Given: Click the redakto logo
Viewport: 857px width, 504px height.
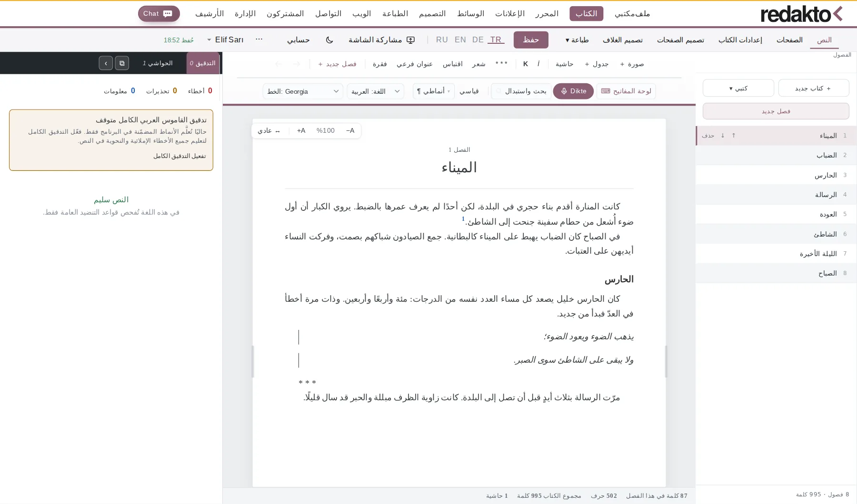Looking at the screenshot, I should click(801, 14).
